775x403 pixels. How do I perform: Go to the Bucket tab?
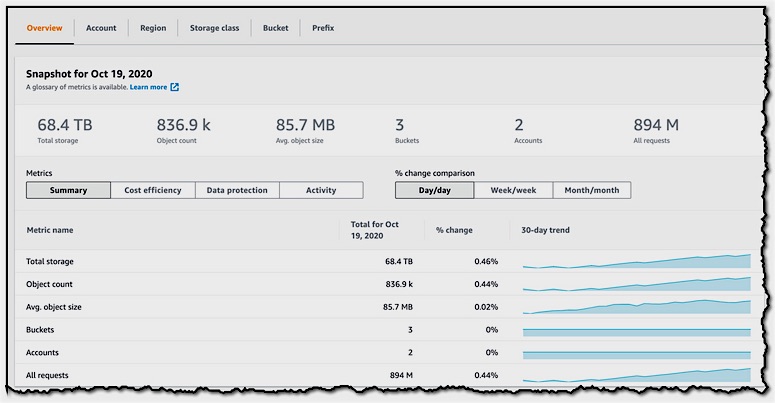click(x=276, y=28)
